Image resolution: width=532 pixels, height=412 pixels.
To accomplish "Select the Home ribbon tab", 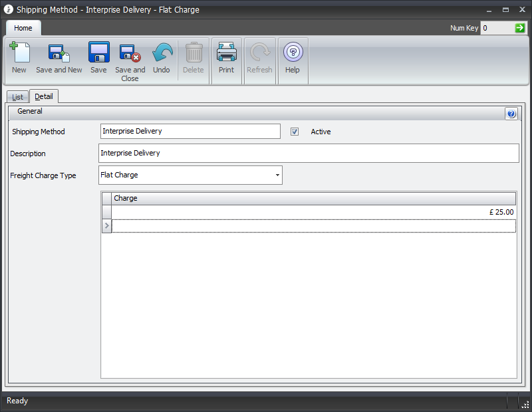I will coord(23,28).
